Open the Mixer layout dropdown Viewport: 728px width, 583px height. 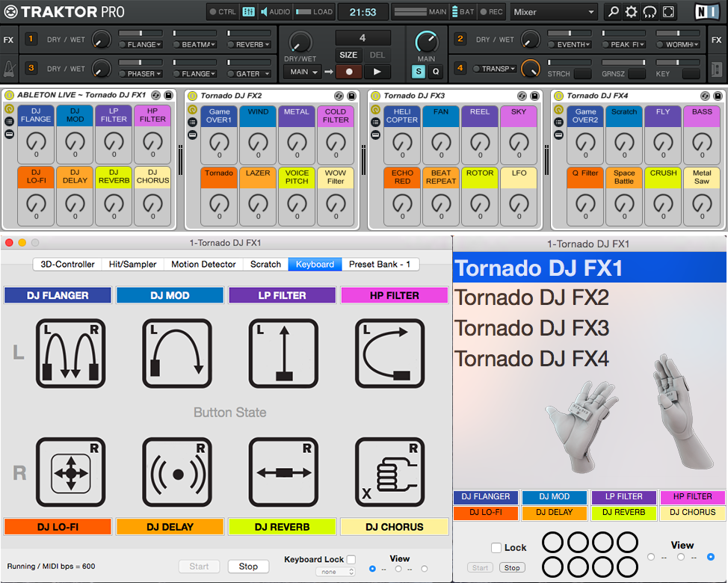tap(554, 12)
